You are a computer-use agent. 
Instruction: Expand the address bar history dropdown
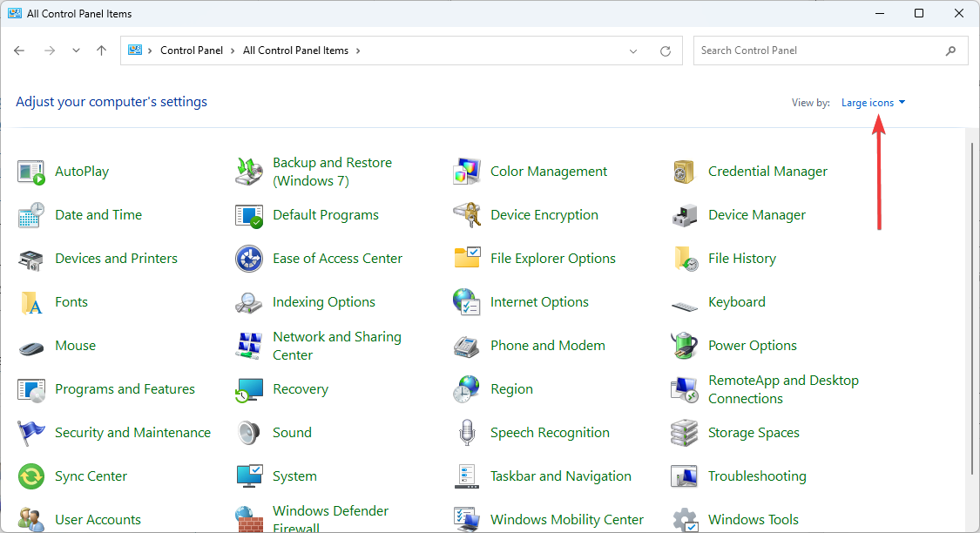coord(633,51)
